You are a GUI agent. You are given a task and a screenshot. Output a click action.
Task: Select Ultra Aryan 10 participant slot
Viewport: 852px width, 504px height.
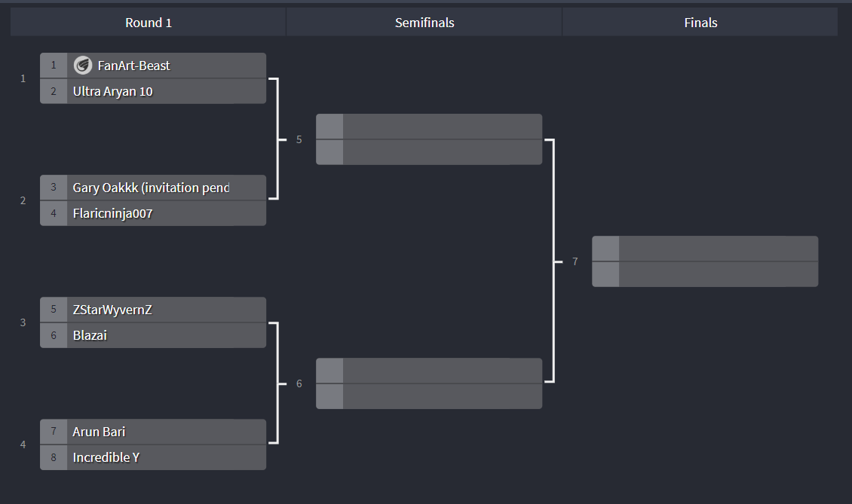click(153, 91)
